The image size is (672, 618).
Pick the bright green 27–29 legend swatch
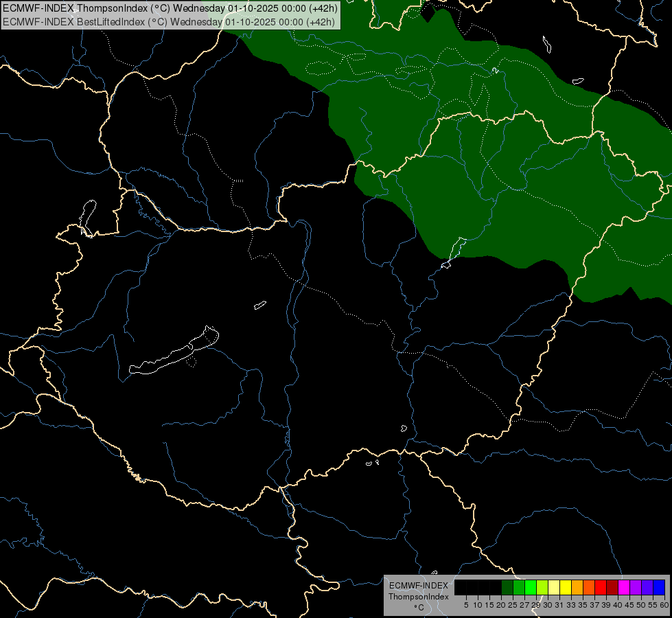click(531, 587)
